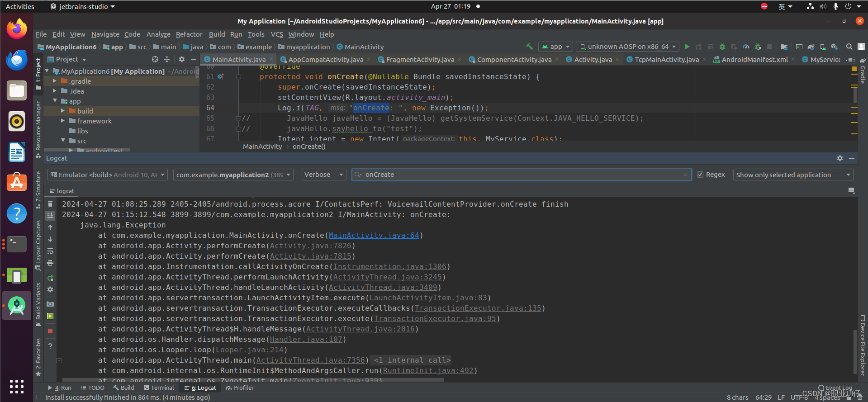
Task: Open Logcat panel settings gear
Action: (840, 158)
